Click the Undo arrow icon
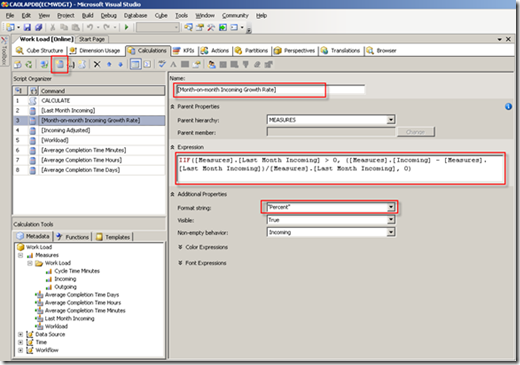This screenshot has width=520, height=365. [90, 27]
